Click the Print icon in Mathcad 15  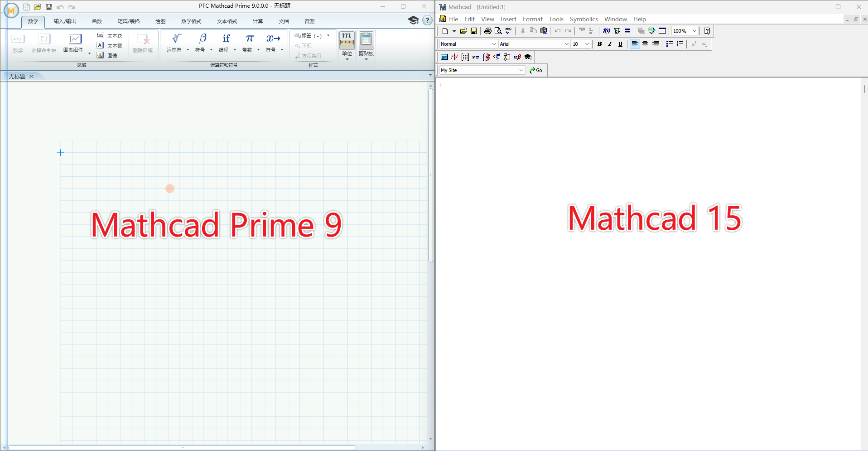click(487, 31)
